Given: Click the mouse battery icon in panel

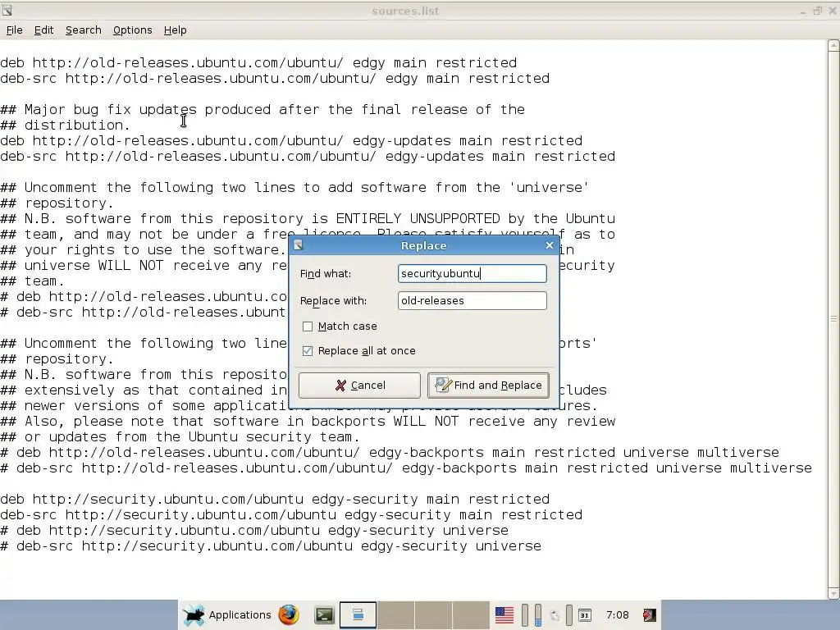Looking at the screenshot, I should coord(555,615).
